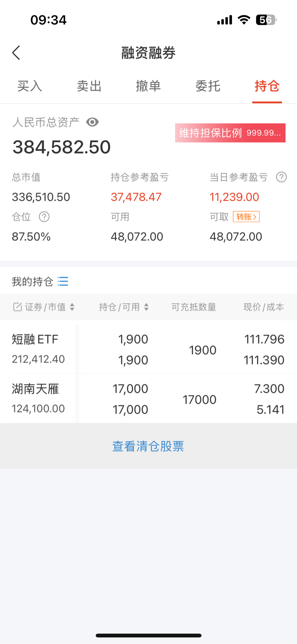Screen dimensions: 297x644
Task: Open help icon beside 当日参考盈亏
Action: click(281, 177)
